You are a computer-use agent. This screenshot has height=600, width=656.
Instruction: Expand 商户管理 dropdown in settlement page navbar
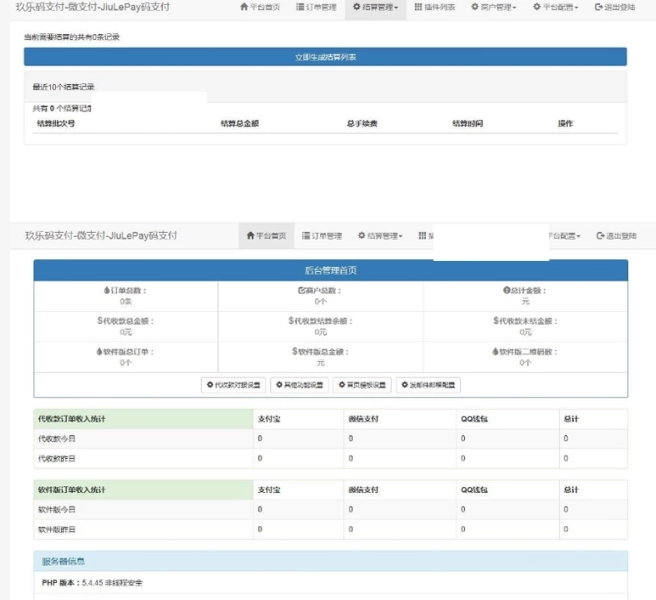(494, 7)
